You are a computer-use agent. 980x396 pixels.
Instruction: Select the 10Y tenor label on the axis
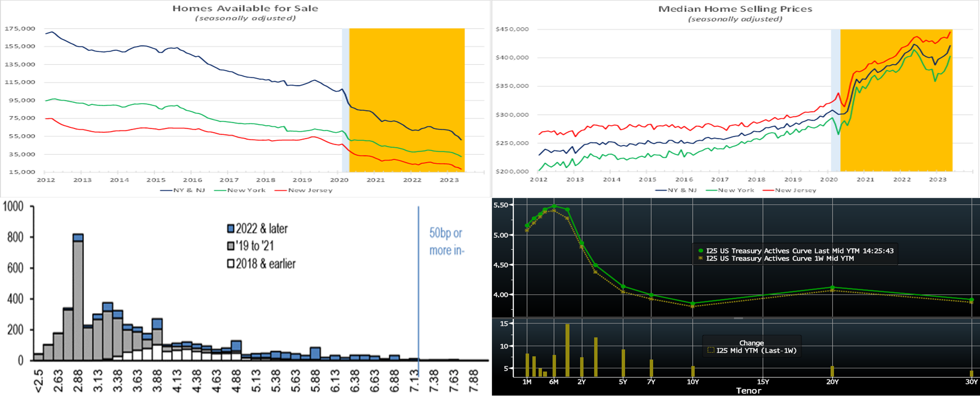point(693,382)
